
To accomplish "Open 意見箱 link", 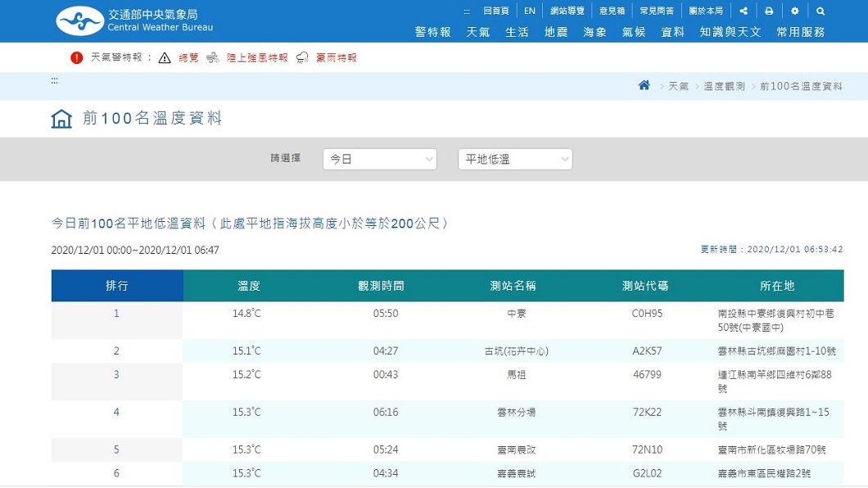I will tap(613, 11).
